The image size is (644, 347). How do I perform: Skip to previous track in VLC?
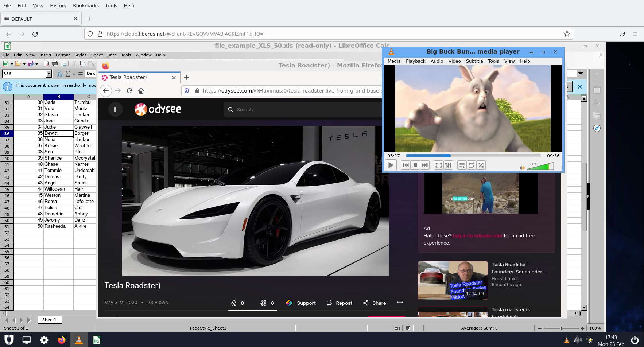tap(406, 165)
